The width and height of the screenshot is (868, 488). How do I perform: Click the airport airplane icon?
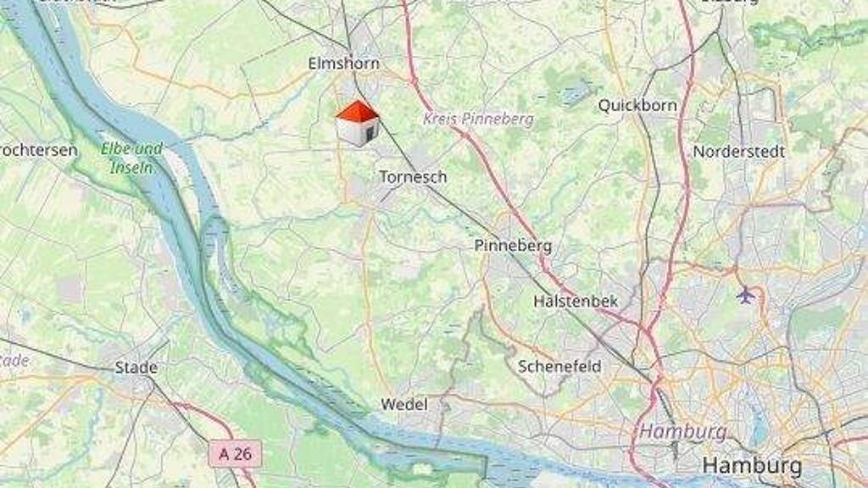pos(746,296)
